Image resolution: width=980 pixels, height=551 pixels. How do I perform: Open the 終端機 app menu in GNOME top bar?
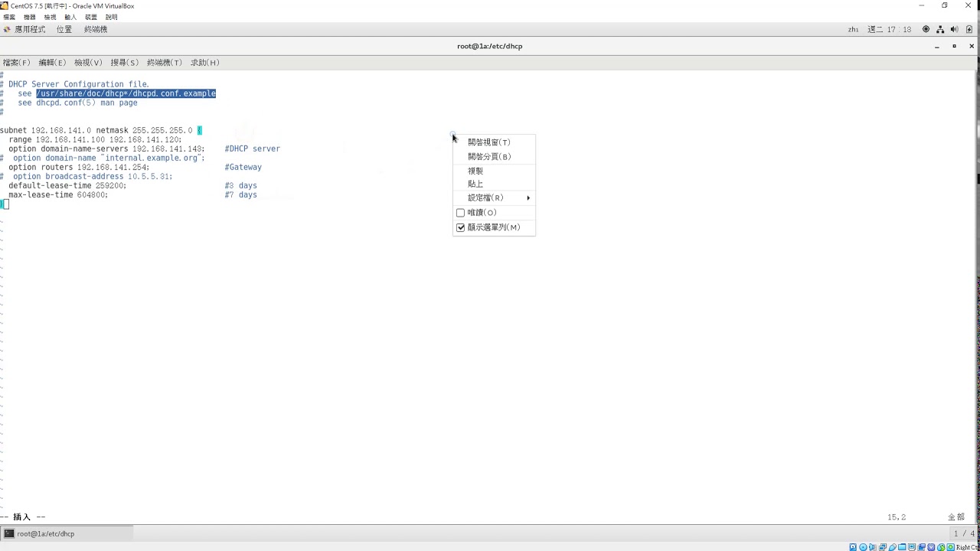pos(96,29)
